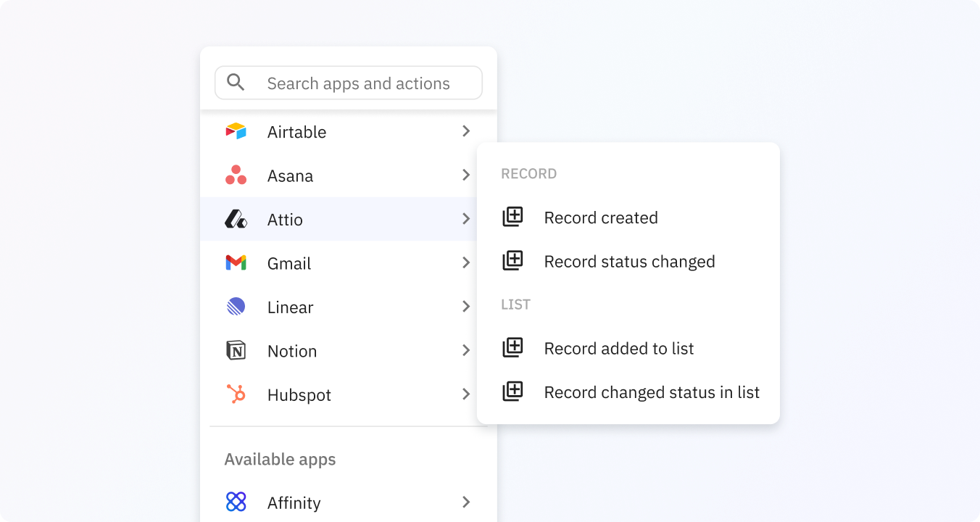Image resolution: width=980 pixels, height=522 pixels.
Task: Click the Airtable logo icon
Action: pyautogui.click(x=236, y=131)
